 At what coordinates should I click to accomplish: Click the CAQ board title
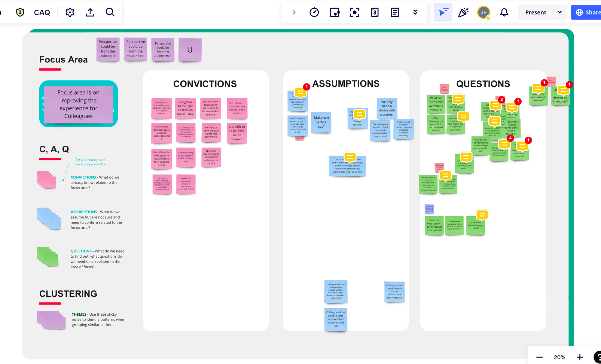pyautogui.click(x=42, y=12)
